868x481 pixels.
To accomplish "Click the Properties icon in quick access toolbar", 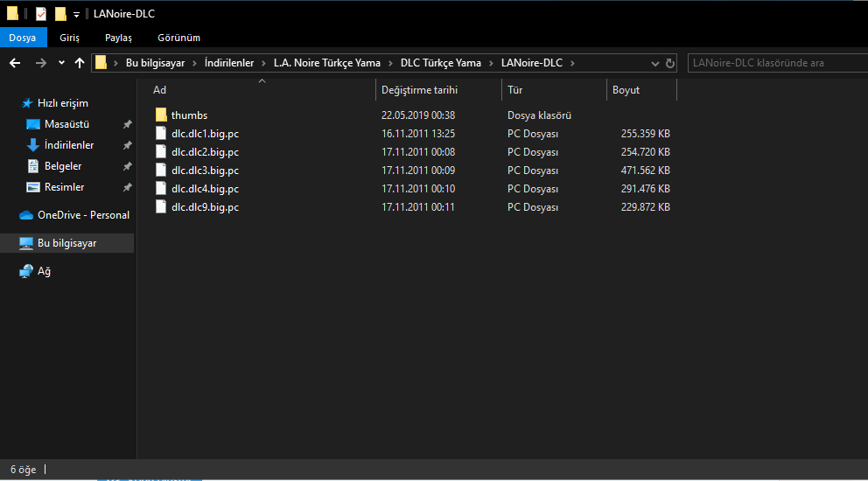I will [41, 14].
